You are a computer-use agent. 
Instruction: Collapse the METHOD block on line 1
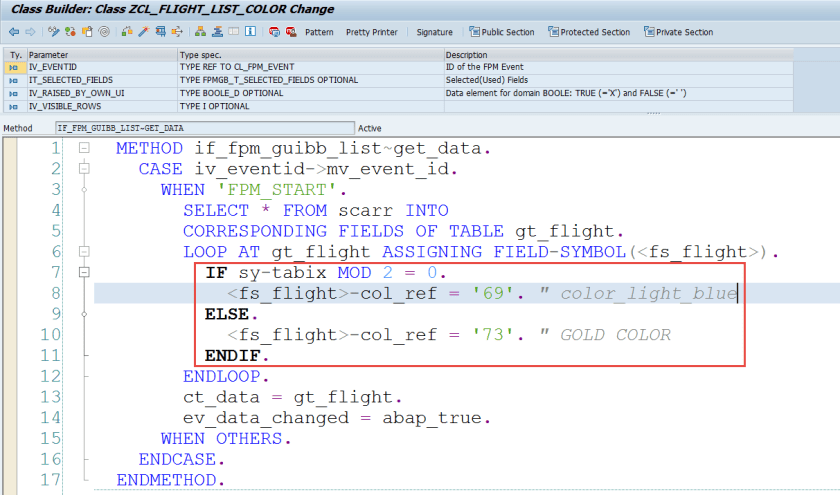click(85, 148)
